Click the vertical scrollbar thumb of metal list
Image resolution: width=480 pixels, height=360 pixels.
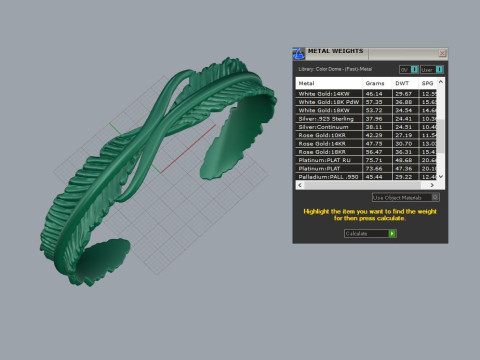[441, 136]
